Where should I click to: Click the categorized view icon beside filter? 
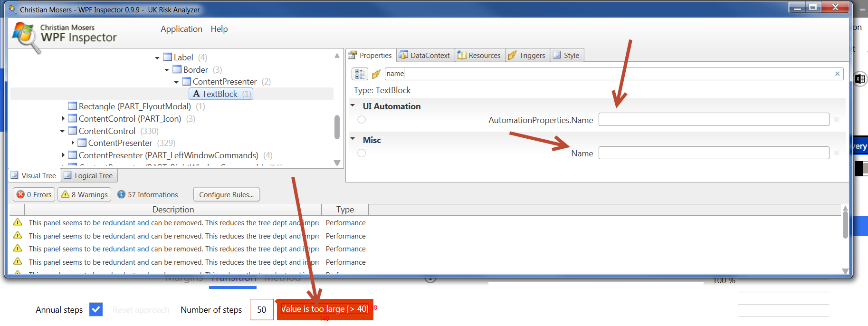(x=360, y=74)
